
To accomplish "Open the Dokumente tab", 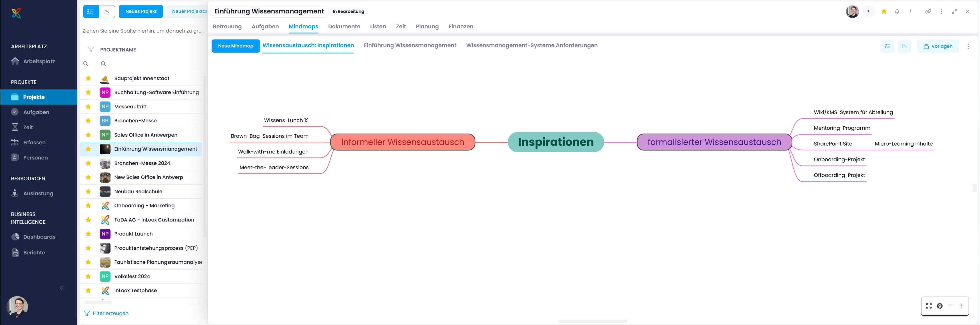I will tap(344, 26).
